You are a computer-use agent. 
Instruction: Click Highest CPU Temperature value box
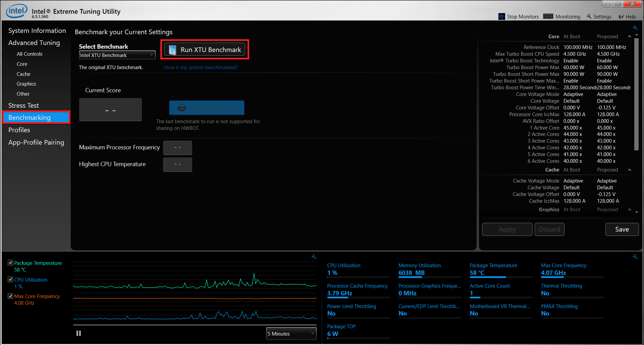click(177, 164)
